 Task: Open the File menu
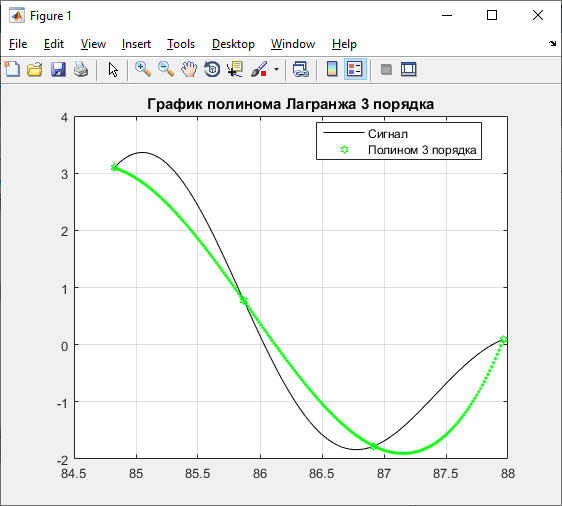click(x=18, y=44)
